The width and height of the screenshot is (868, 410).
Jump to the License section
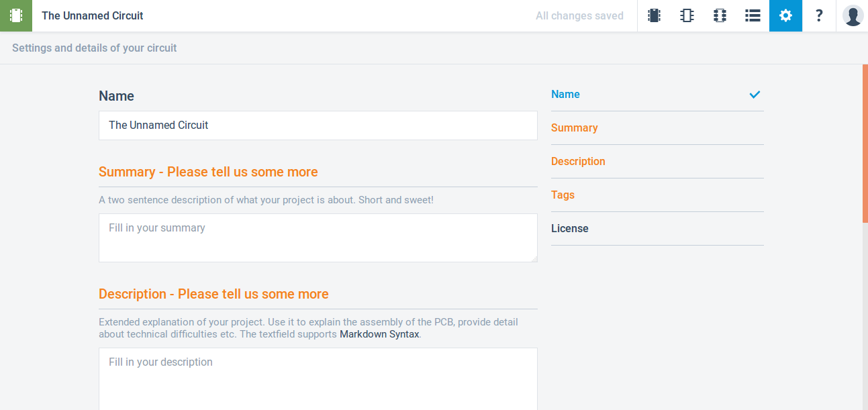[569, 229]
